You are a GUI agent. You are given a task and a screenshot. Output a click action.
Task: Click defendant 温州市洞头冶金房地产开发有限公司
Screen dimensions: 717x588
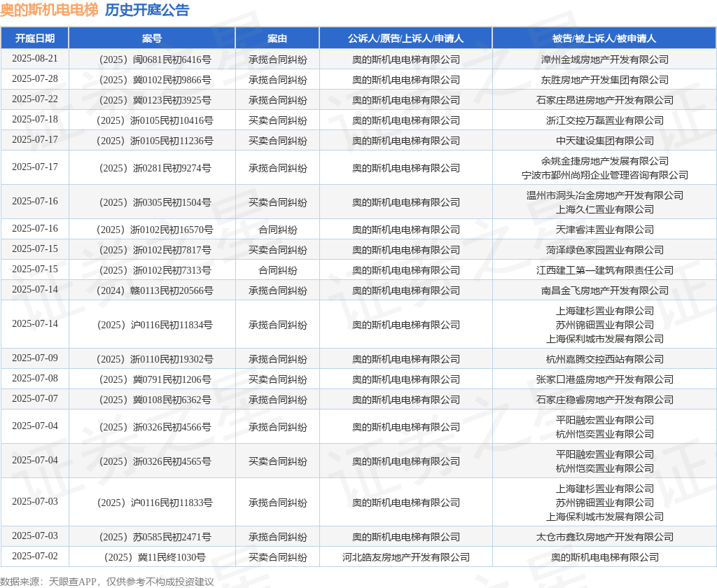pyautogui.click(x=604, y=195)
